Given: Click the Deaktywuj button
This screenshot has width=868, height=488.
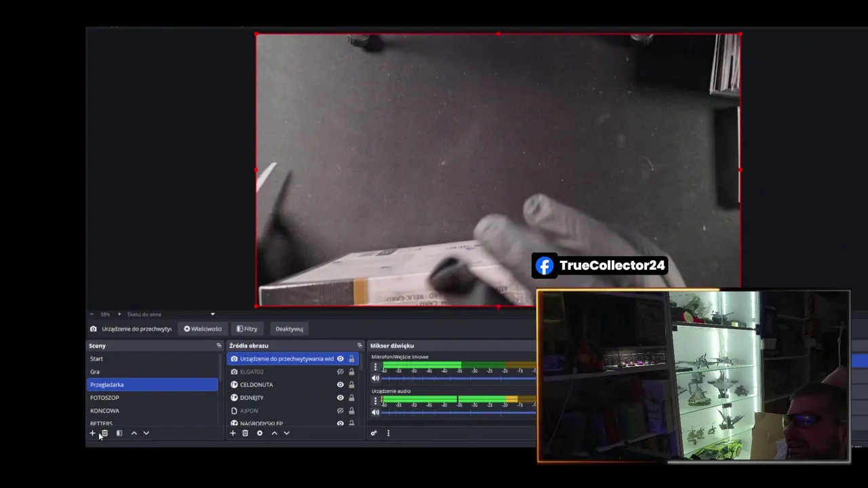Looking at the screenshot, I should click(290, 329).
